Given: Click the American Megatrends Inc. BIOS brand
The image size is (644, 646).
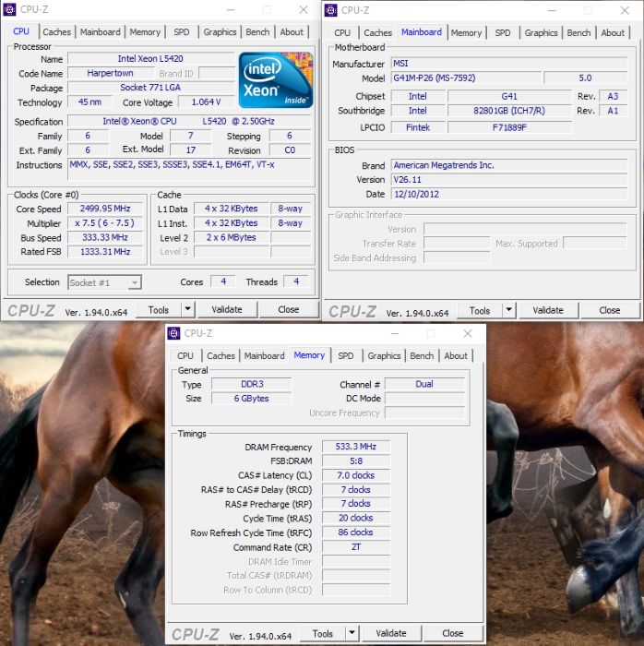Looking at the screenshot, I should click(509, 165).
